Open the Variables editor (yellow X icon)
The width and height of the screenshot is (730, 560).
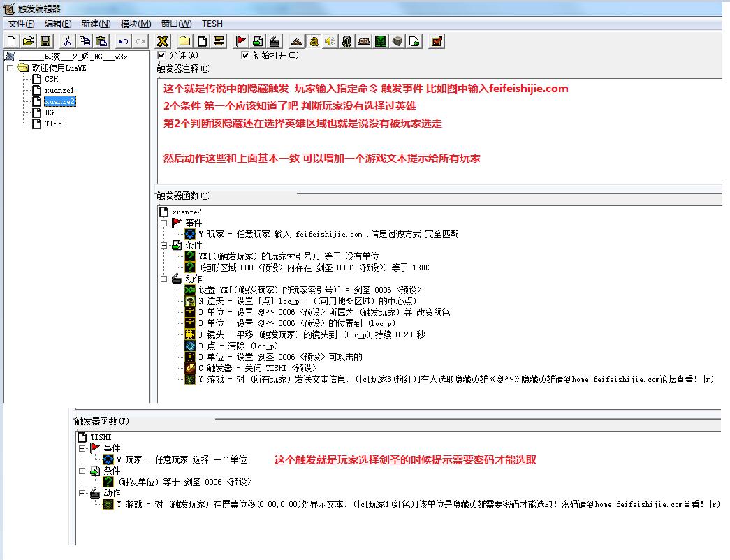(162, 41)
